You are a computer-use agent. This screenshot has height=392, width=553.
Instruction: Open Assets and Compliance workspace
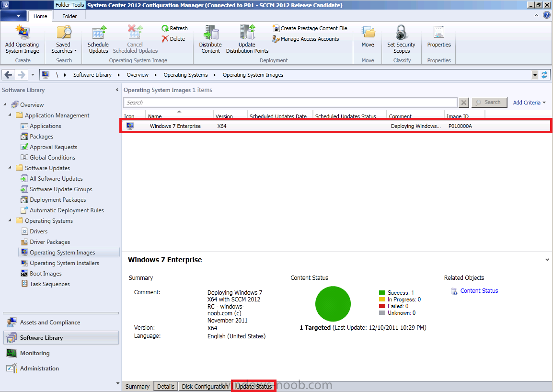(x=61, y=323)
